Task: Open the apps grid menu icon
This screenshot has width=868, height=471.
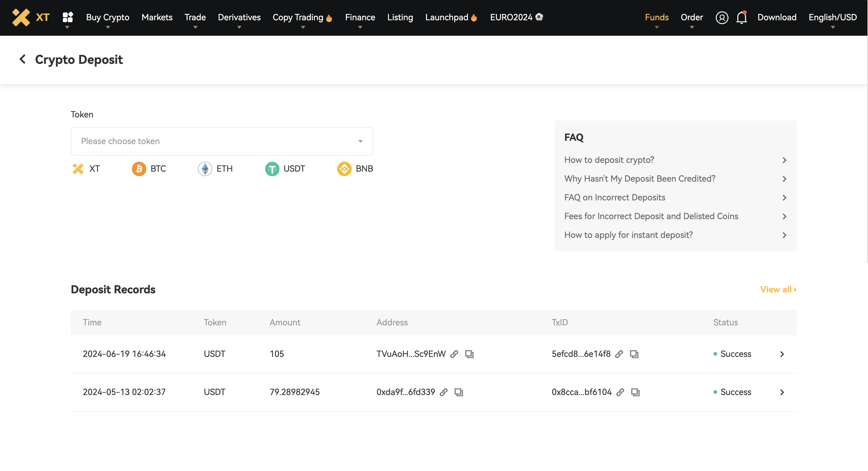Action: [x=68, y=17]
